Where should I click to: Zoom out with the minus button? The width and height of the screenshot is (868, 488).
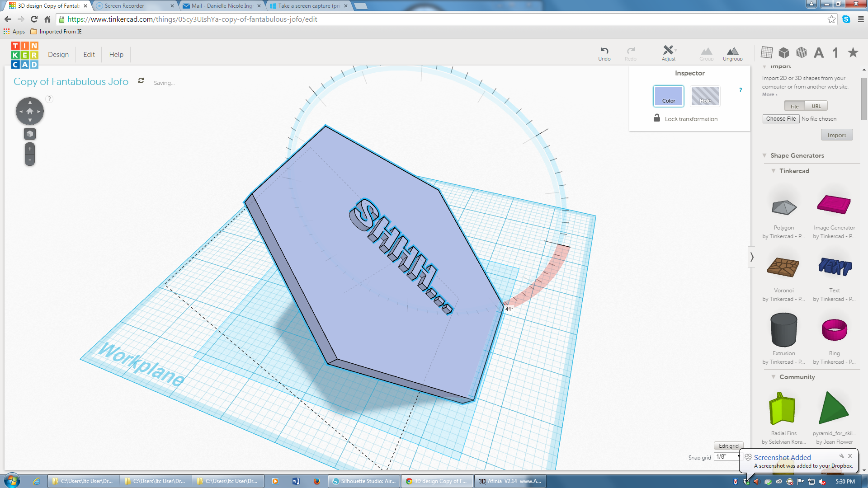tap(30, 160)
